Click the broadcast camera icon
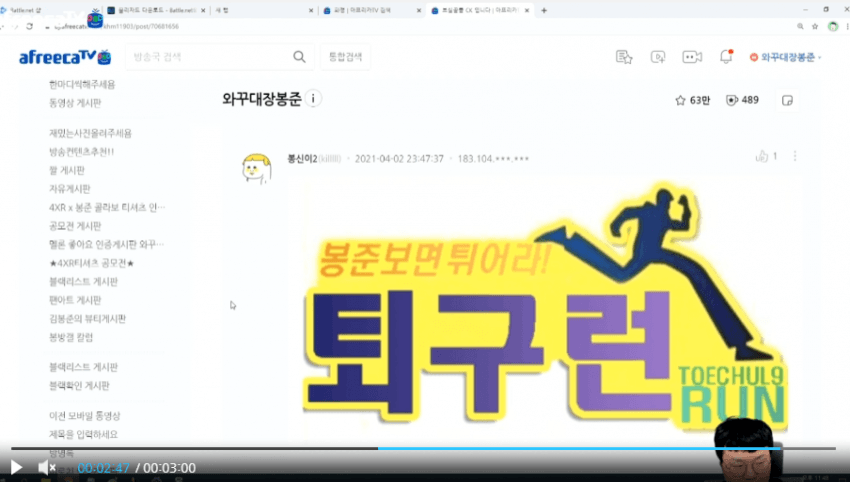The height and width of the screenshot is (482, 850). [x=692, y=57]
